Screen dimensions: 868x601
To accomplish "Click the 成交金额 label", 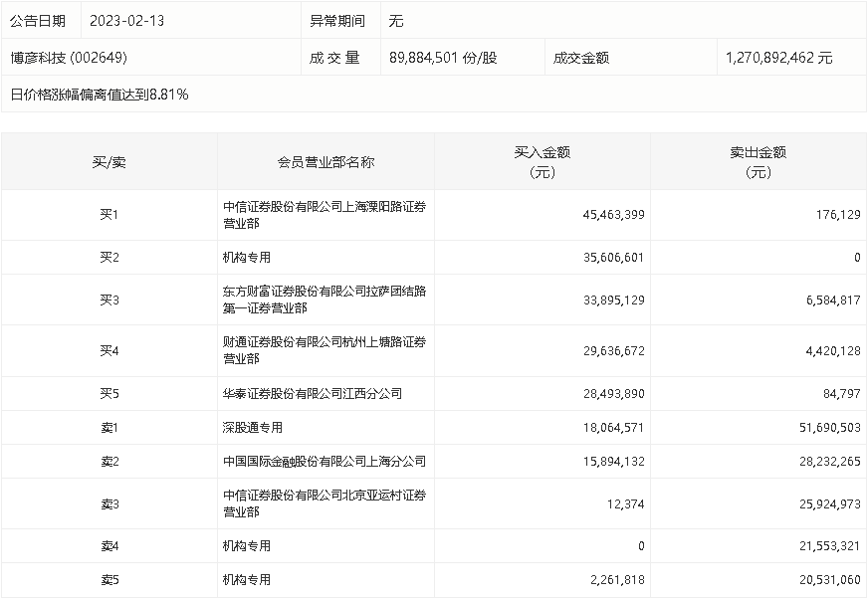I will point(580,58).
